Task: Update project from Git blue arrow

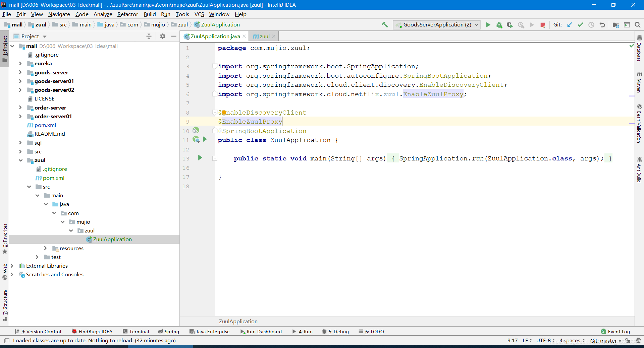Action: (x=570, y=25)
